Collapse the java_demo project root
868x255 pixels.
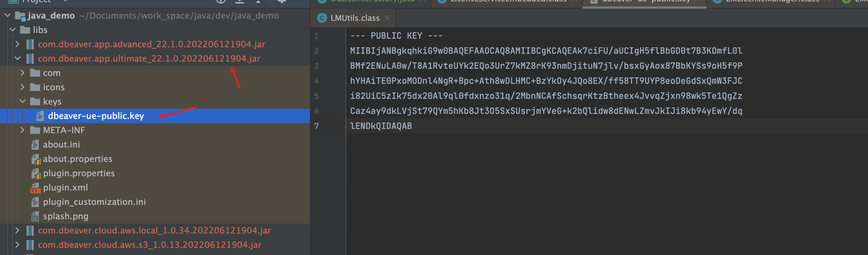coord(8,15)
